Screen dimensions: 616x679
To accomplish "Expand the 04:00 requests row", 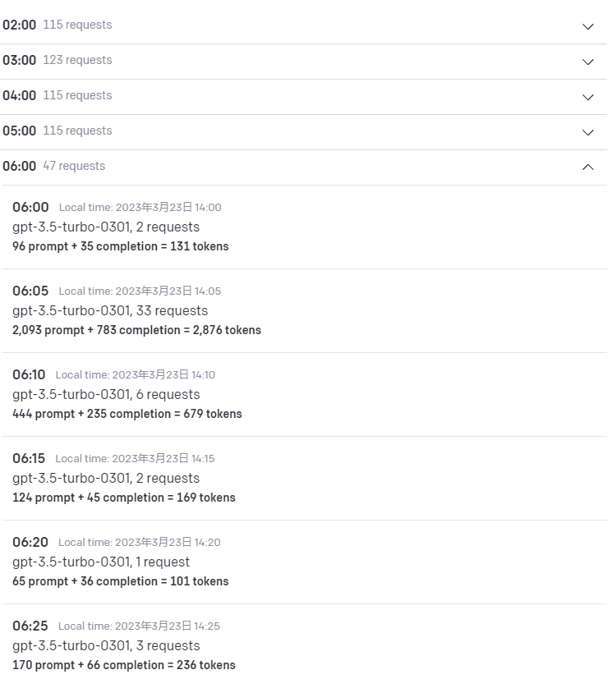I will (x=588, y=97).
